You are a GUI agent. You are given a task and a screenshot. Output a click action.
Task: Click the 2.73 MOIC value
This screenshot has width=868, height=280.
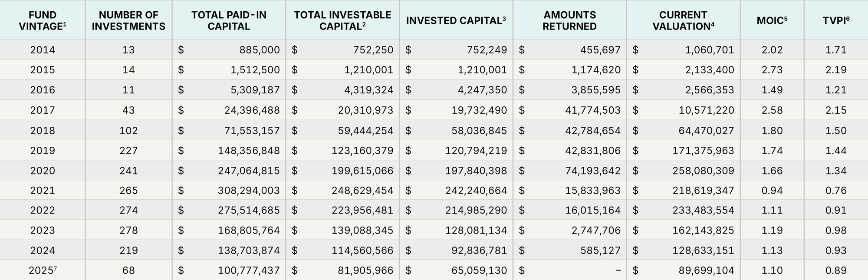[772, 70]
